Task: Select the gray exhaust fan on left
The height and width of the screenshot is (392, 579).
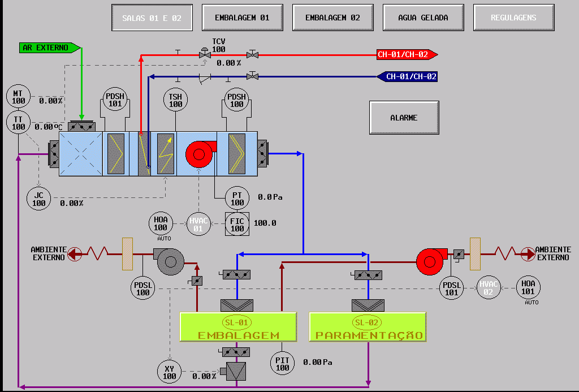Action: [167, 261]
